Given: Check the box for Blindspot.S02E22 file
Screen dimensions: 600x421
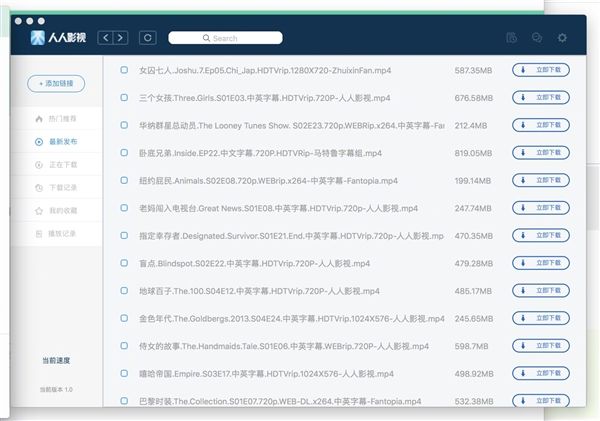Looking at the screenshot, I should 124,263.
